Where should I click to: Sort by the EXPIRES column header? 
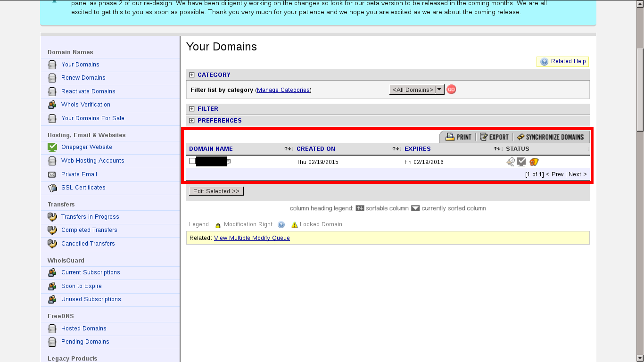pyautogui.click(x=417, y=149)
